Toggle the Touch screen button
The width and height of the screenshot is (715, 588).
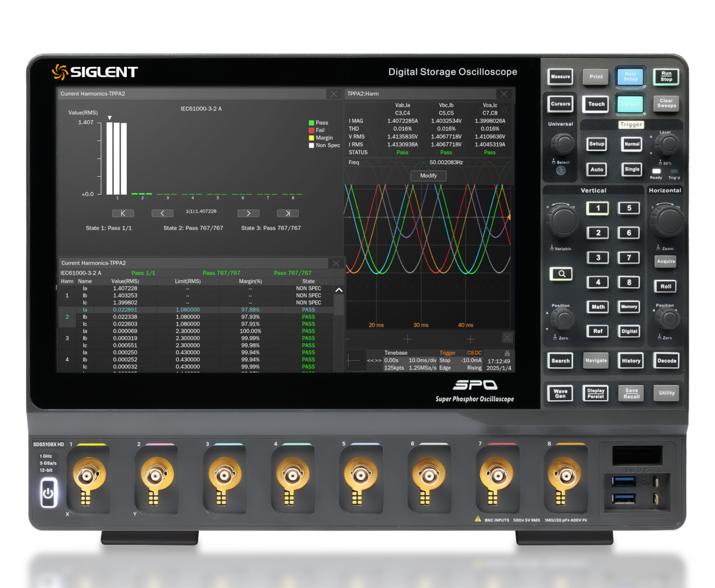click(x=596, y=104)
